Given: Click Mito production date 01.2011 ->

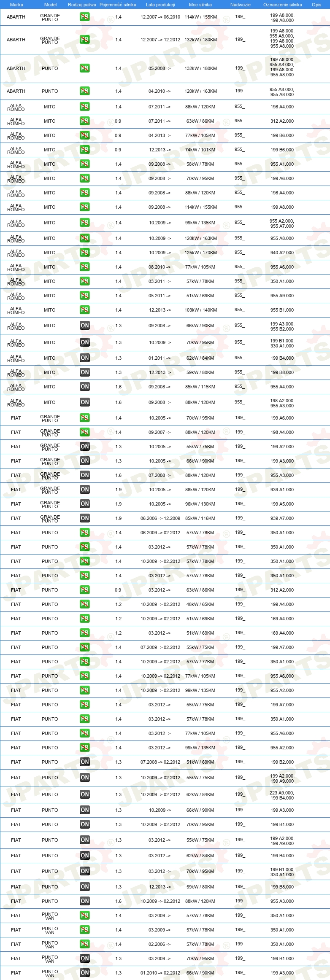Looking at the screenshot, I should pyautogui.click(x=160, y=358).
